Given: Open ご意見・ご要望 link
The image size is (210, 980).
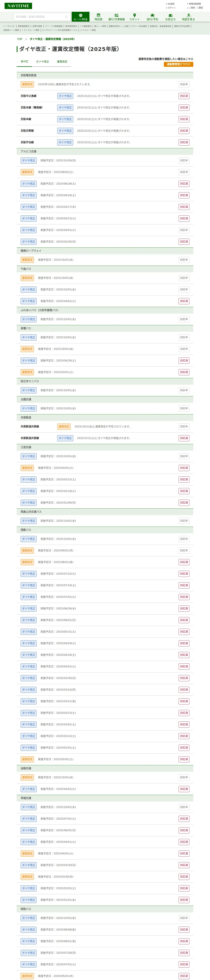Looking at the screenshot, I should pyautogui.click(x=195, y=8).
